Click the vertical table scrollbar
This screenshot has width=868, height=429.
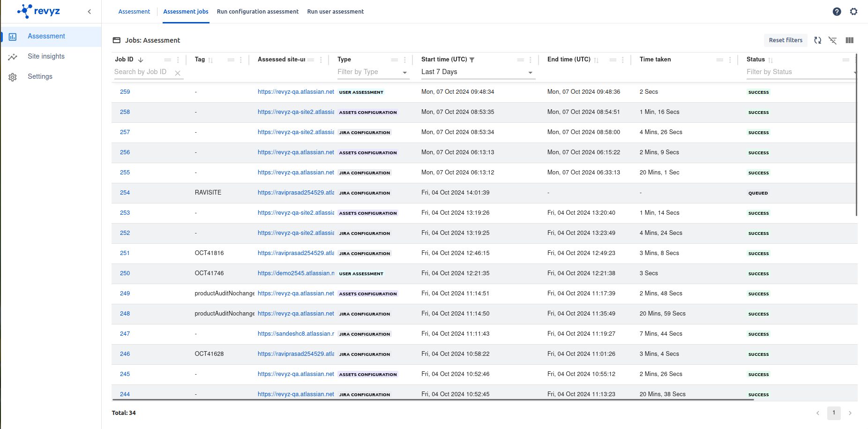point(856,135)
